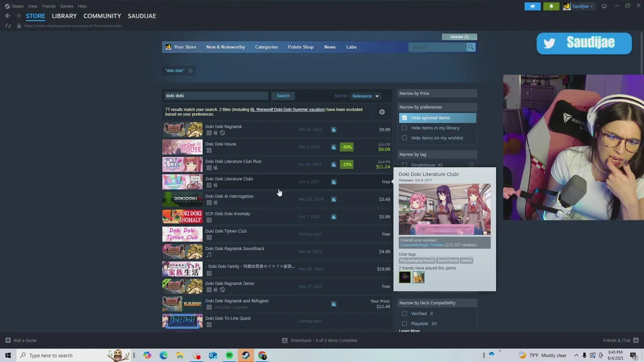This screenshot has height=362, width=644.
Task: Click the Saudijae profile avatar
Action: point(567,6)
